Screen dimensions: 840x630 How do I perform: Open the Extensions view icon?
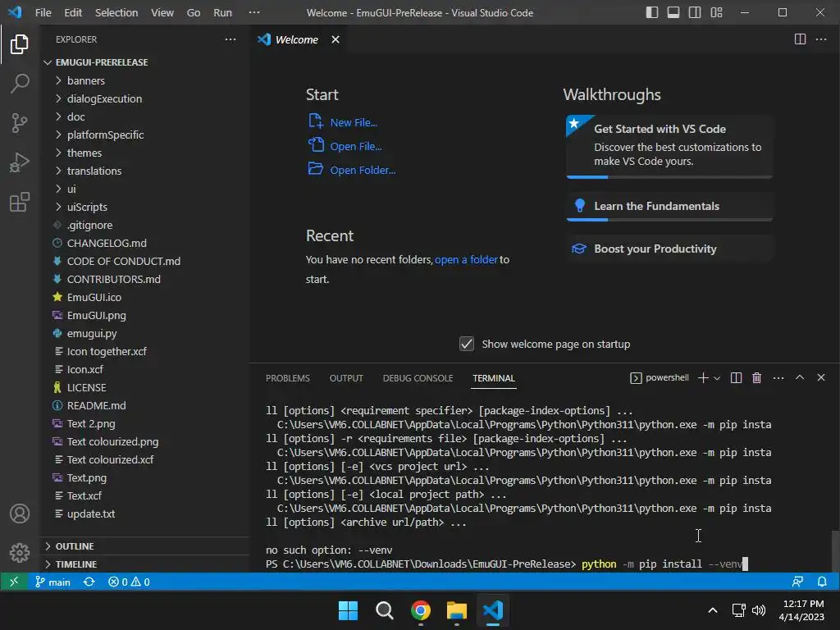[20, 202]
